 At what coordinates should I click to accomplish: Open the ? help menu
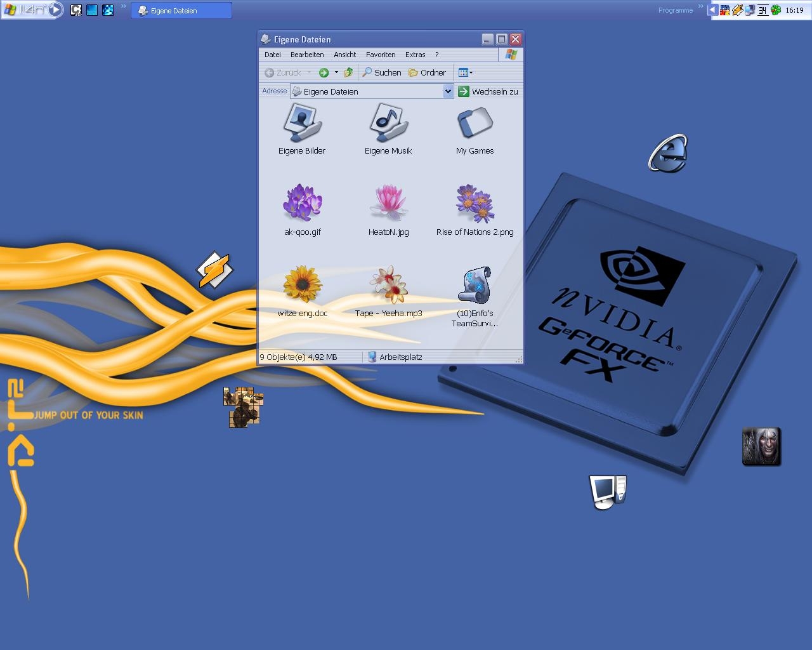(436, 55)
